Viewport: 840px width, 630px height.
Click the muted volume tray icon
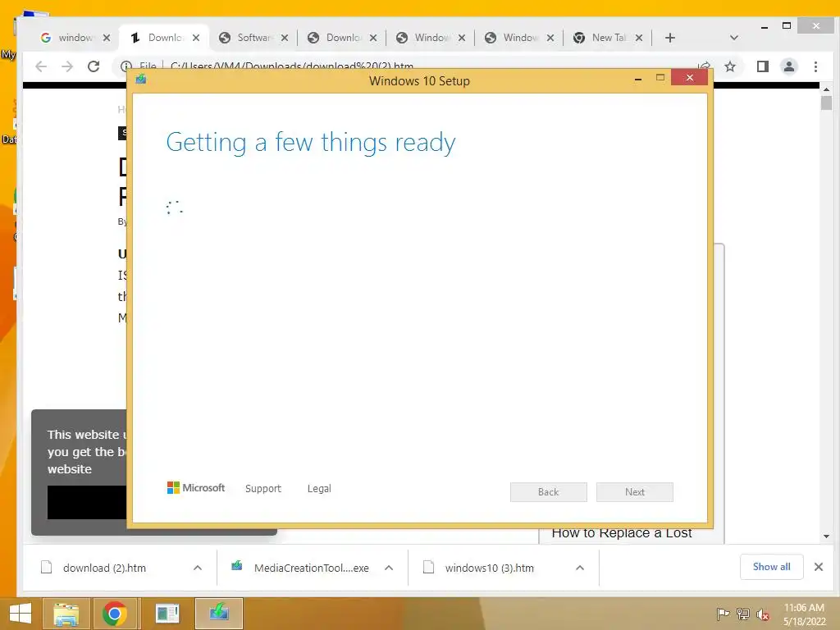[x=763, y=614]
